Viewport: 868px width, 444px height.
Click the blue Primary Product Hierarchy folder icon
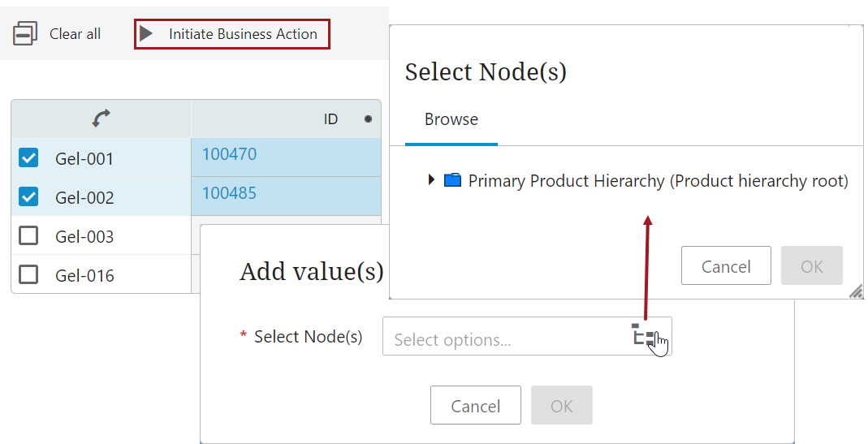point(452,180)
